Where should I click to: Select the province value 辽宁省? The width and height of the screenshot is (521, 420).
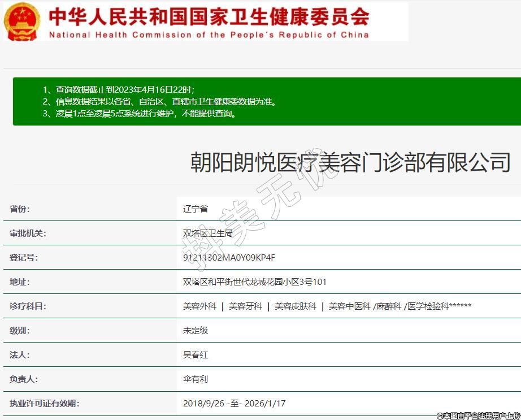196,209
